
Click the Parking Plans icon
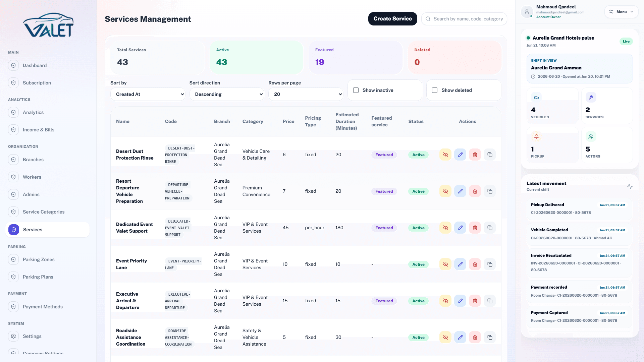[x=13, y=277]
